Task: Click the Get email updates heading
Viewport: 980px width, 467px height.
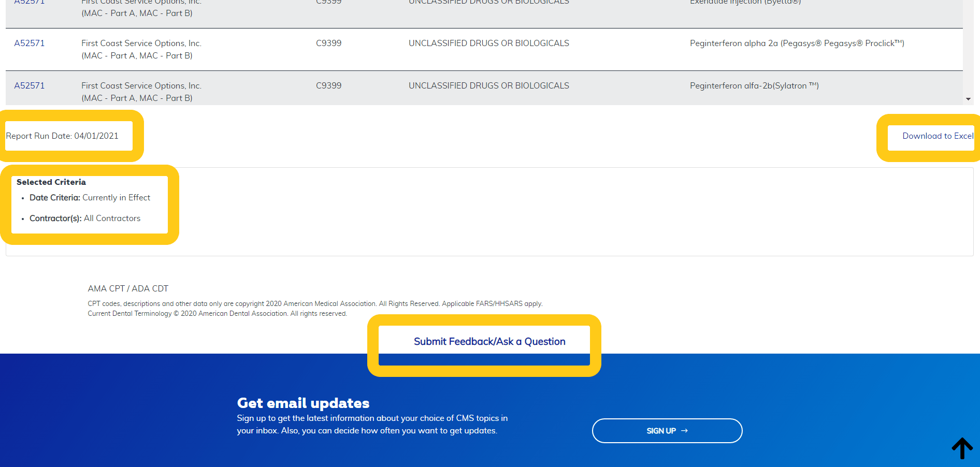Action: (303, 403)
